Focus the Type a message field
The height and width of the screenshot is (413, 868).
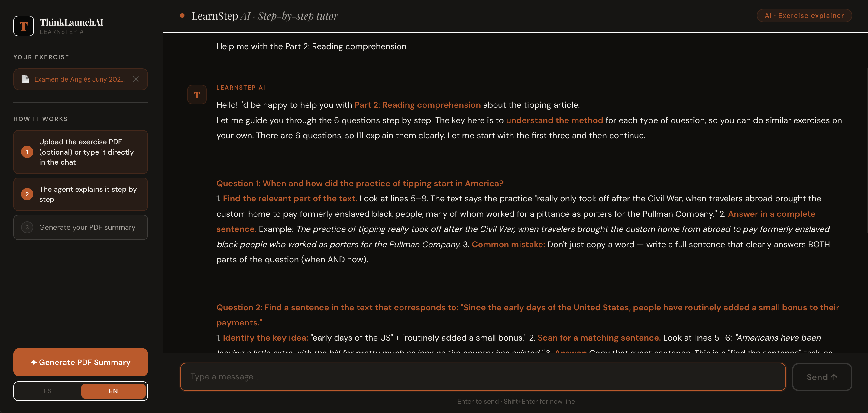(x=483, y=377)
